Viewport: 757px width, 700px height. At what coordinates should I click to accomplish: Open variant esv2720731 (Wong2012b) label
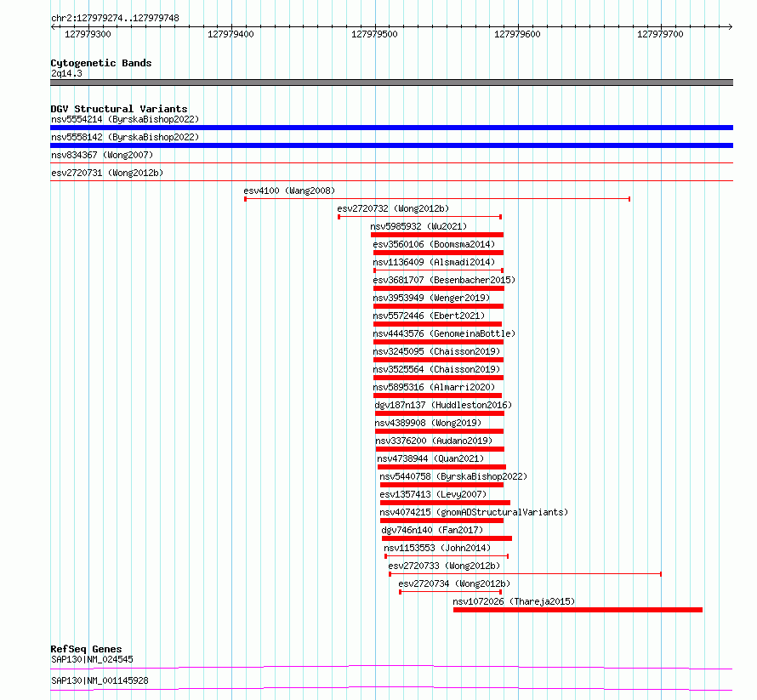coord(107,173)
